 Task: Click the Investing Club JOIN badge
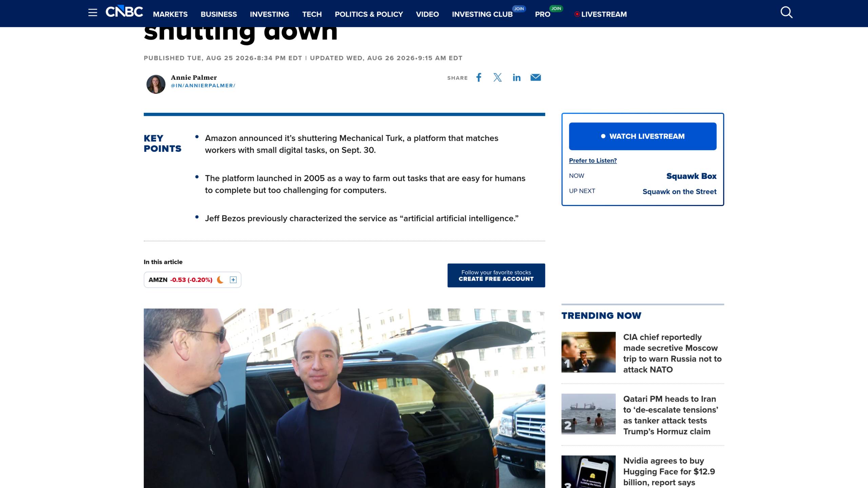[519, 8]
